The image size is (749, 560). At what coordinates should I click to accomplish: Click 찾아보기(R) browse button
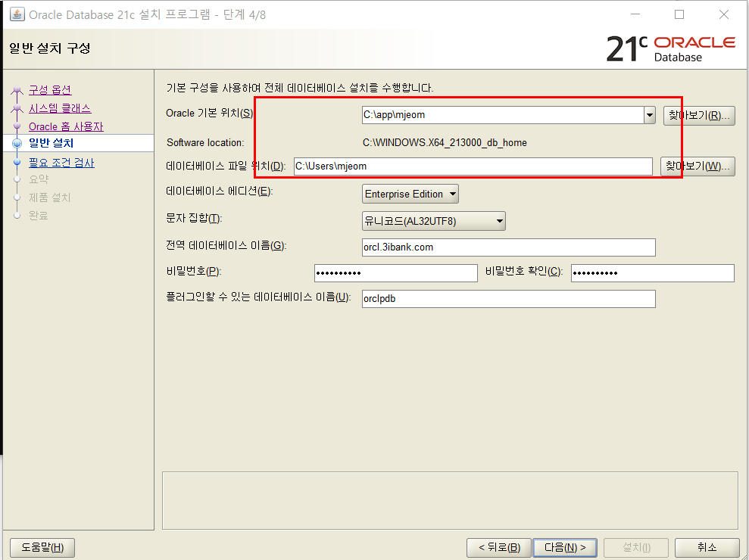click(x=699, y=116)
